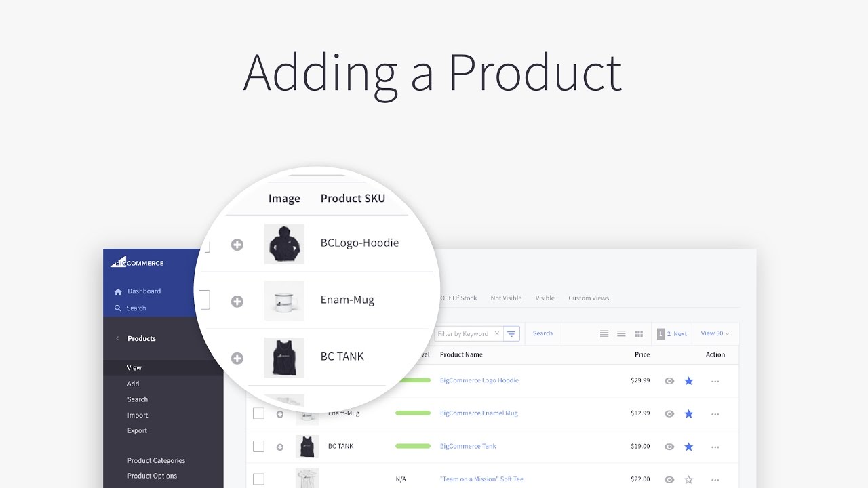Open the BigCommerce Enamel Mug product link
Viewport: 868px width, 488px height.
click(x=479, y=413)
